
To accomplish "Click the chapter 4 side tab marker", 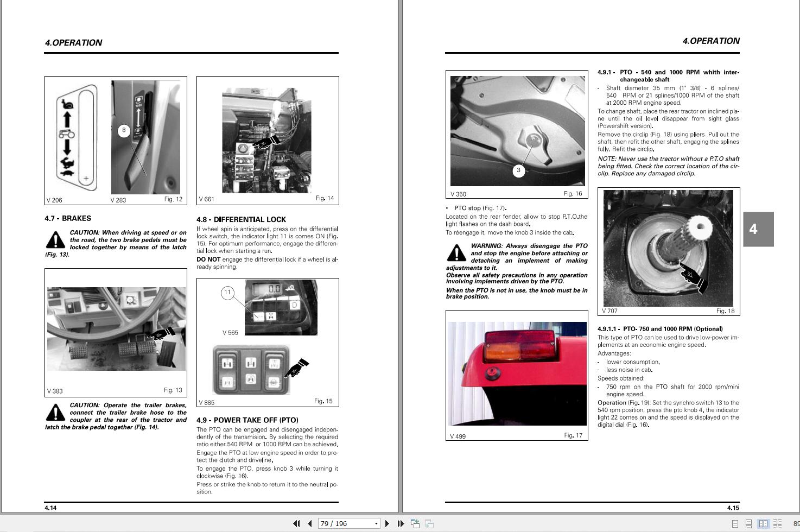I will 758,229.
